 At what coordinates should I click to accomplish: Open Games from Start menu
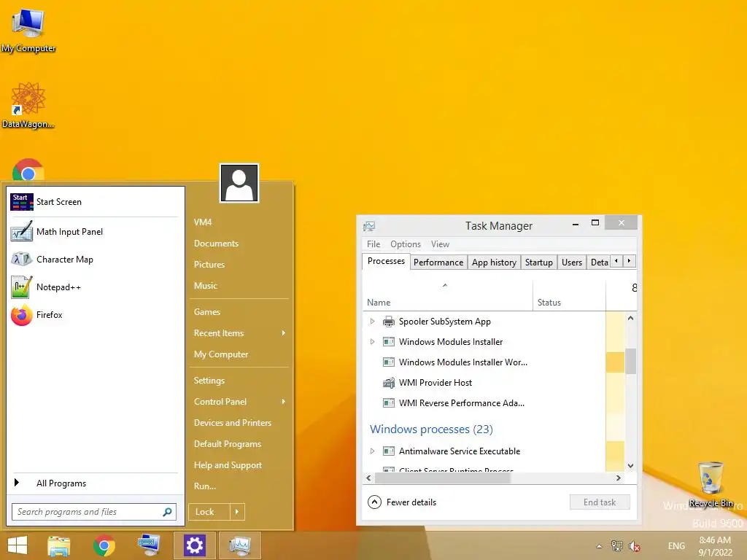(207, 312)
